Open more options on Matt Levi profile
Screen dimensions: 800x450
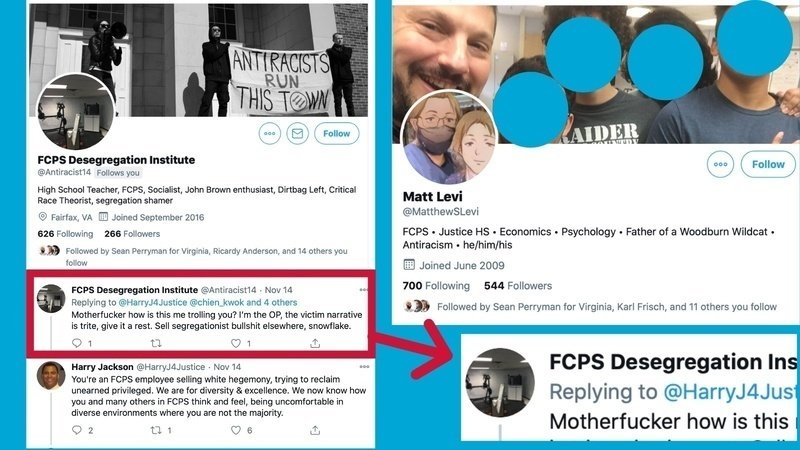click(720, 164)
